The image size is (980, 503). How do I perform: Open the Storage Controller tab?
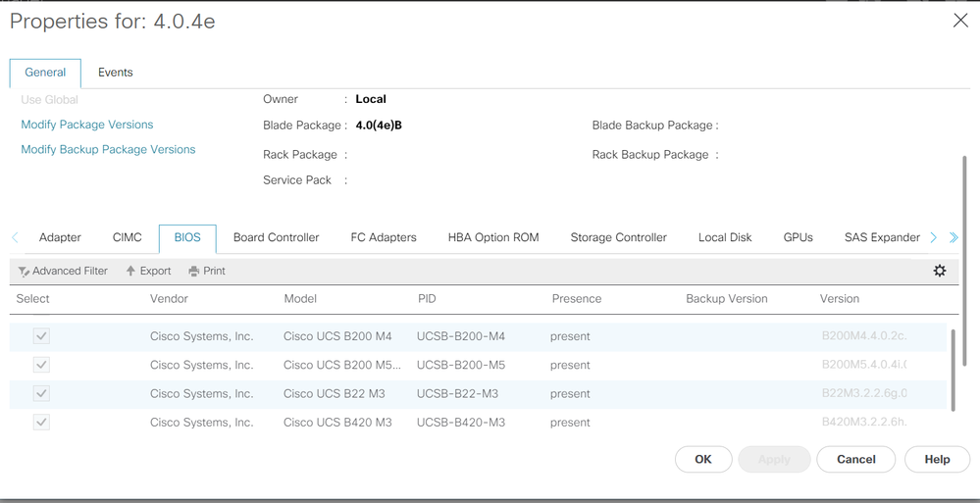click(619, 237)
